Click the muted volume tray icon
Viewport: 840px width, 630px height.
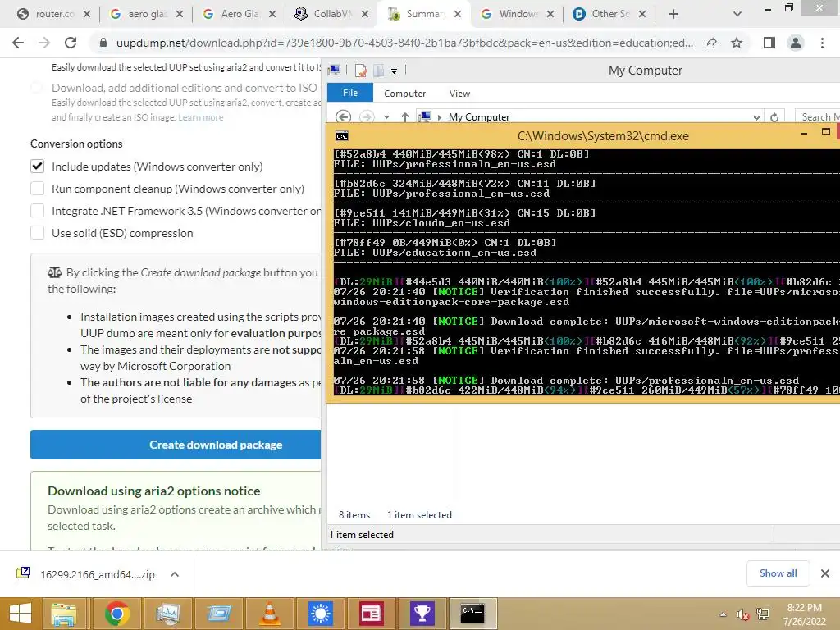point(742,614)
